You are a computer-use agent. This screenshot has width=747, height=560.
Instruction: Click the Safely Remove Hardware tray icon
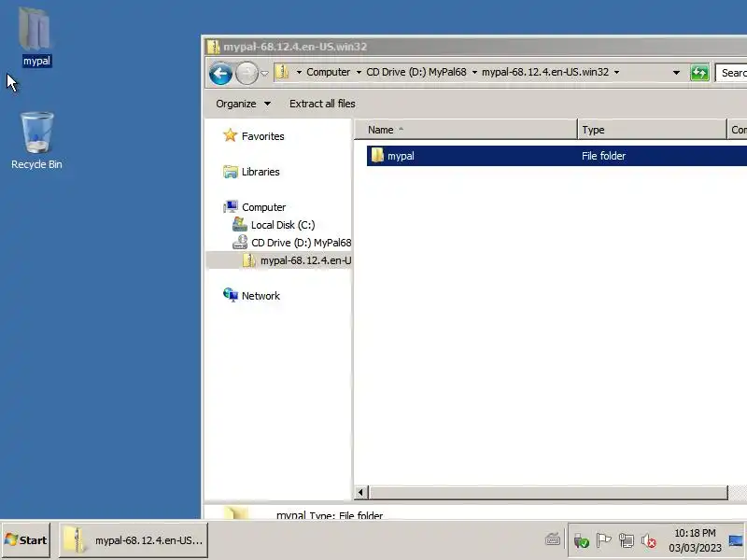[581, 540]
